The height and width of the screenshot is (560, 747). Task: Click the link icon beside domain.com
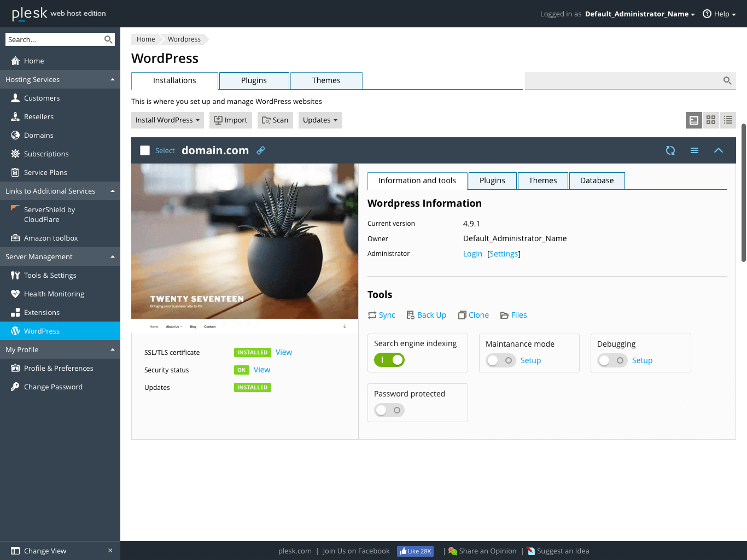click(261, 150)
